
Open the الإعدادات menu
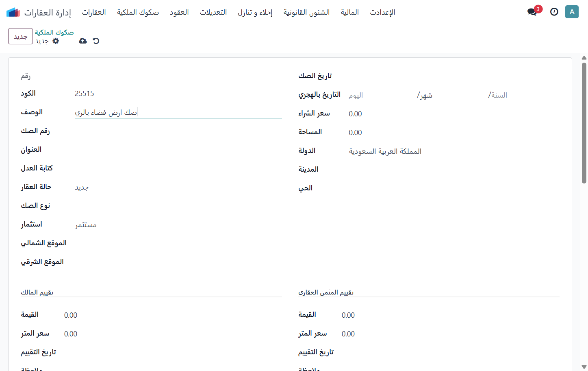[x=382, y=12]
